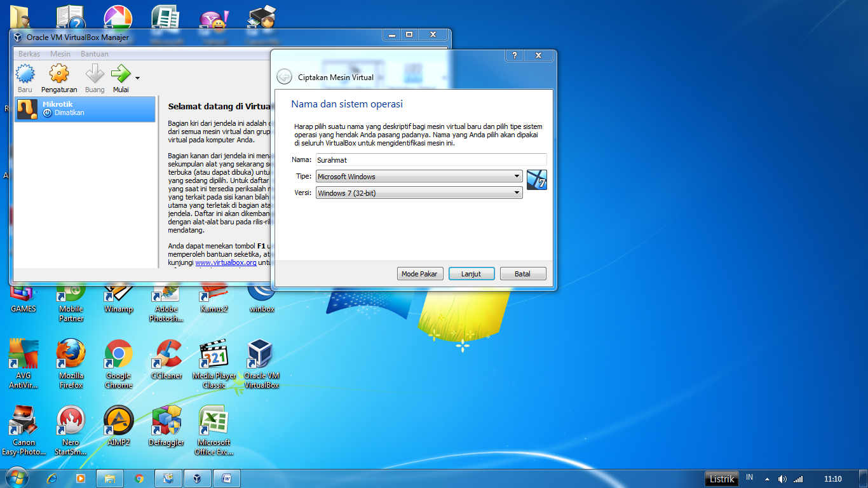This screenshot has height=488, width=868.
Task: Open the CCleaner desktop shortcut
Action: (x=167, y=359)
